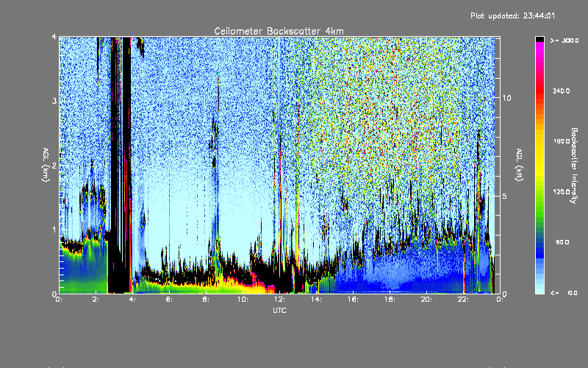
Task: Click the "240.0" colorbar value
Action: (562, 91)
